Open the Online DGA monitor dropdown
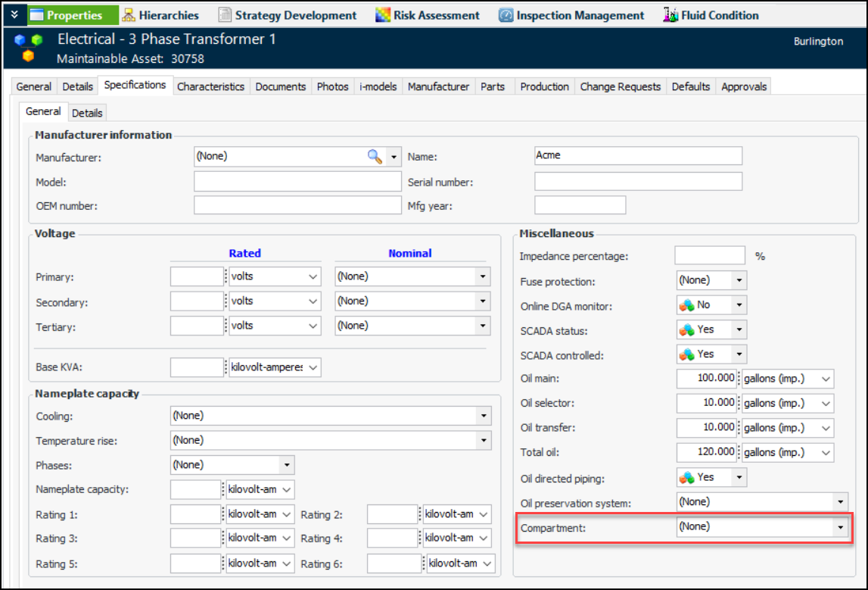 tap(739, 305)
